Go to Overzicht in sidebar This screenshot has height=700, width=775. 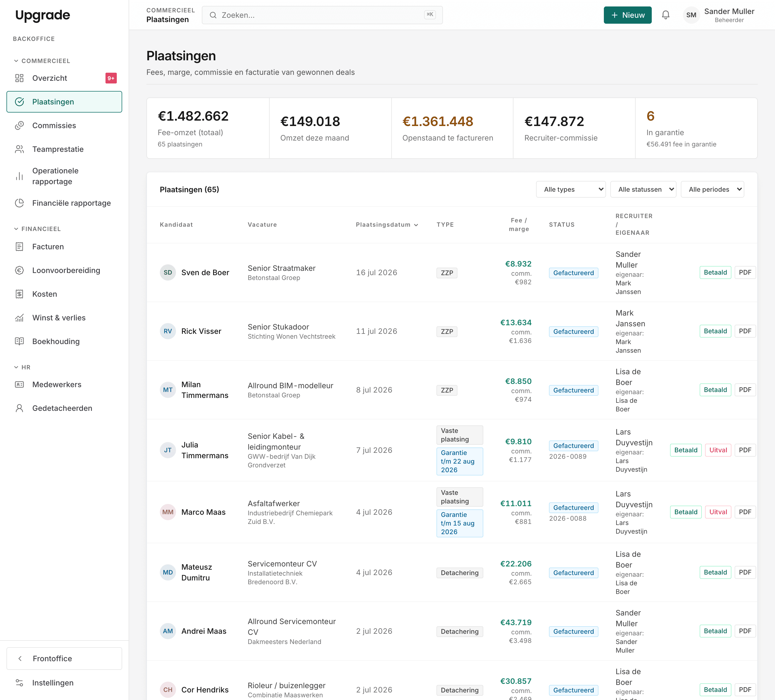[64, 78]
